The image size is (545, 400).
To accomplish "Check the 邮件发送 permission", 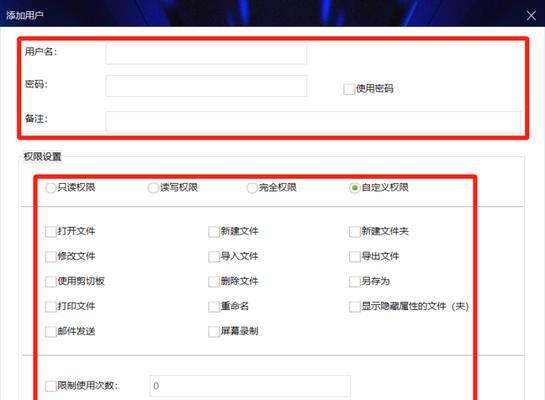I will pyautogui.click(x=51, y=332).
